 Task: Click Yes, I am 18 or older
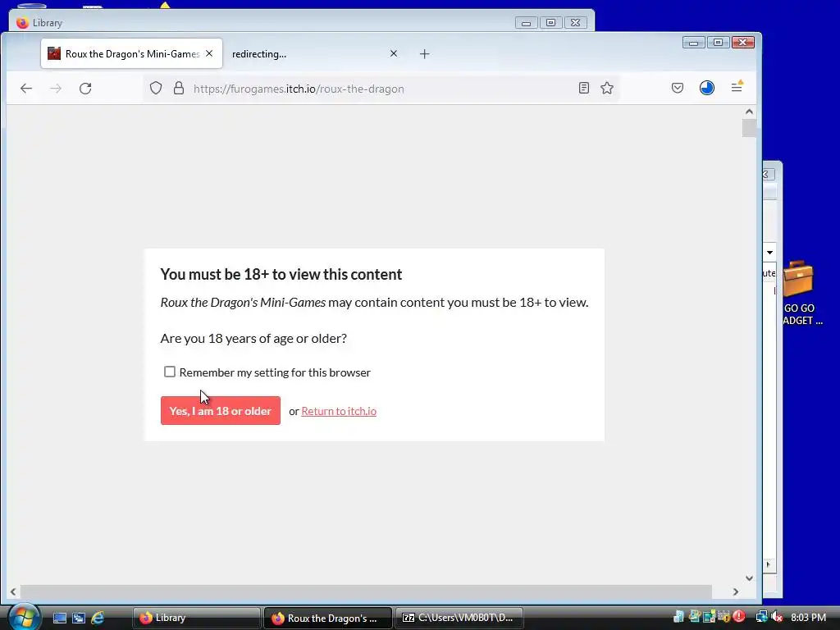[x=220, y=411]
